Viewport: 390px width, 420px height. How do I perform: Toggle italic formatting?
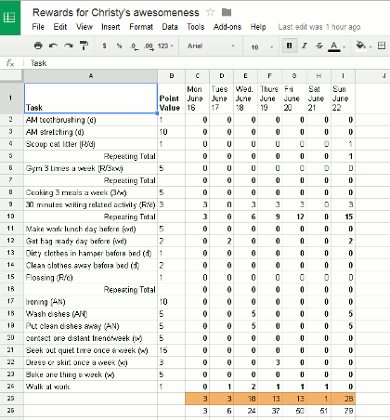304,46
